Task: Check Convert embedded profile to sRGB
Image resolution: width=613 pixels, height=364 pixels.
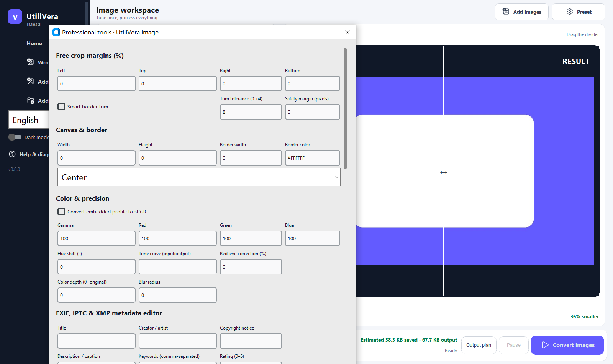Action: (x=61, y=212)
